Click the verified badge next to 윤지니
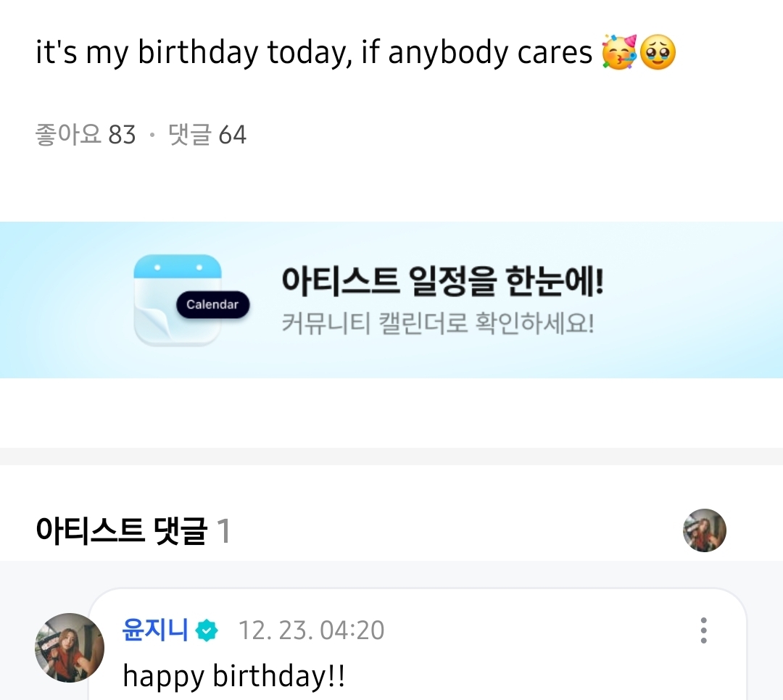783x700 pixels. [x=207, y=630]
